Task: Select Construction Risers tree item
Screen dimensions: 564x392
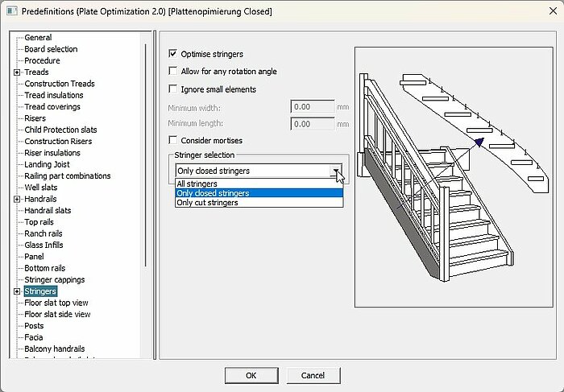Action: click(x=58, y=141)
